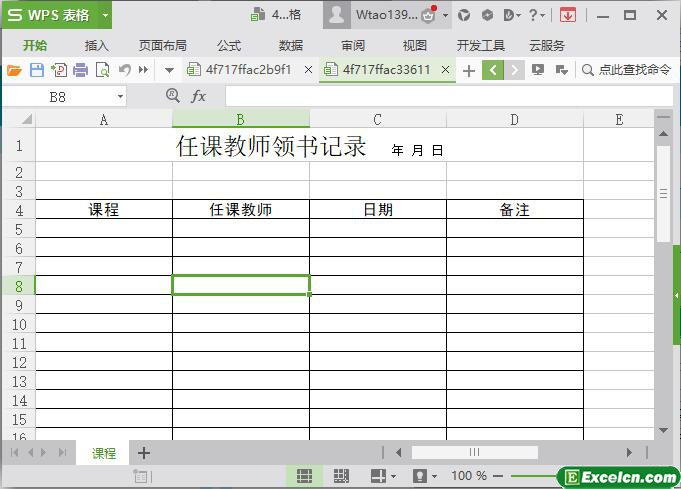Print the sheet using the printer icon

[x=80, y=70]
